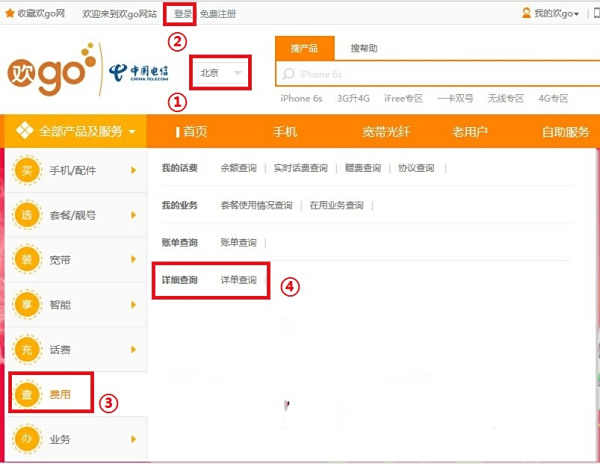This screenshot has width=600, height=464.
Task: Click the 详单查询 link
Action: 238,280
